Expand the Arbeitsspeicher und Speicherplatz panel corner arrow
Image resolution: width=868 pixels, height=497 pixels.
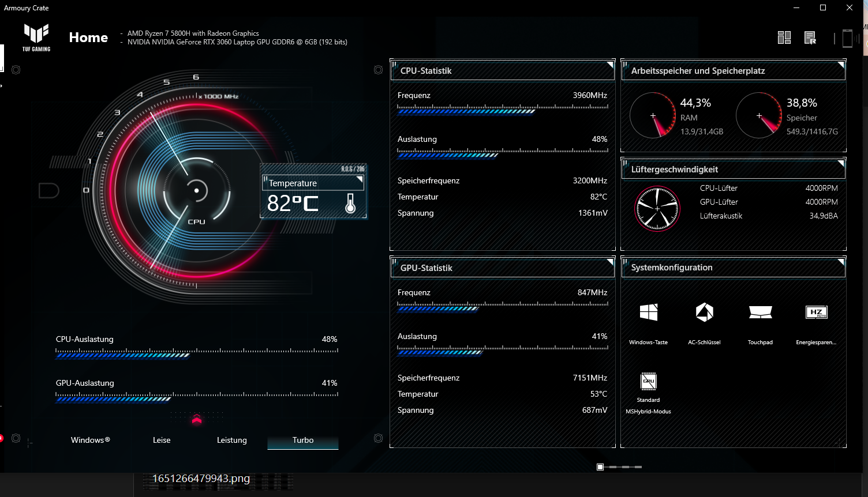coord(841,65)
